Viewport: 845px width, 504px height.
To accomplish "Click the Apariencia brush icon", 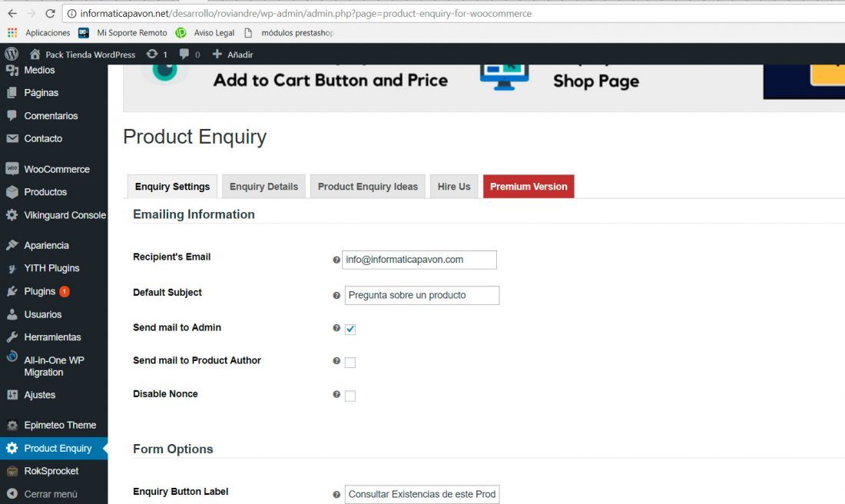I will (12, 245).
